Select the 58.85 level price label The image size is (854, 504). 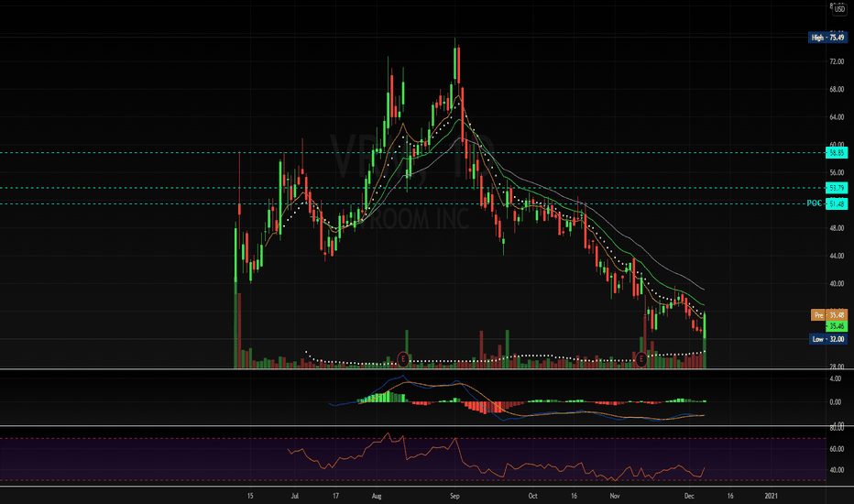[837, 153]
